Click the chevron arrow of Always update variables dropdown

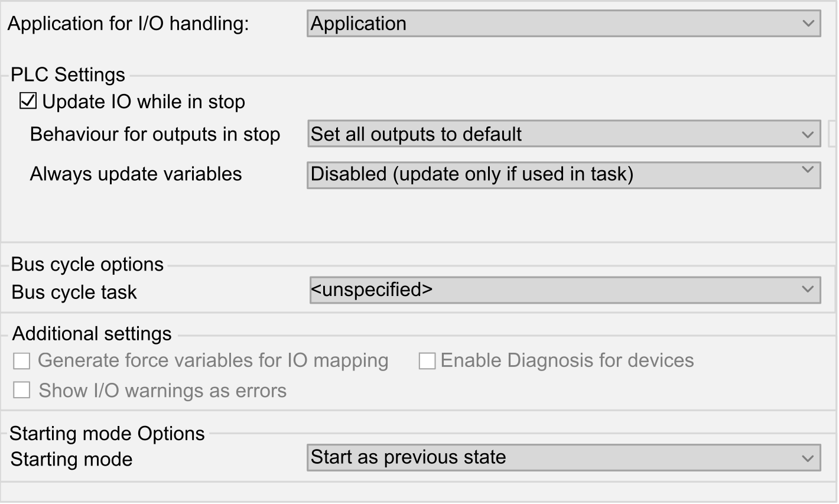(808, 170)
